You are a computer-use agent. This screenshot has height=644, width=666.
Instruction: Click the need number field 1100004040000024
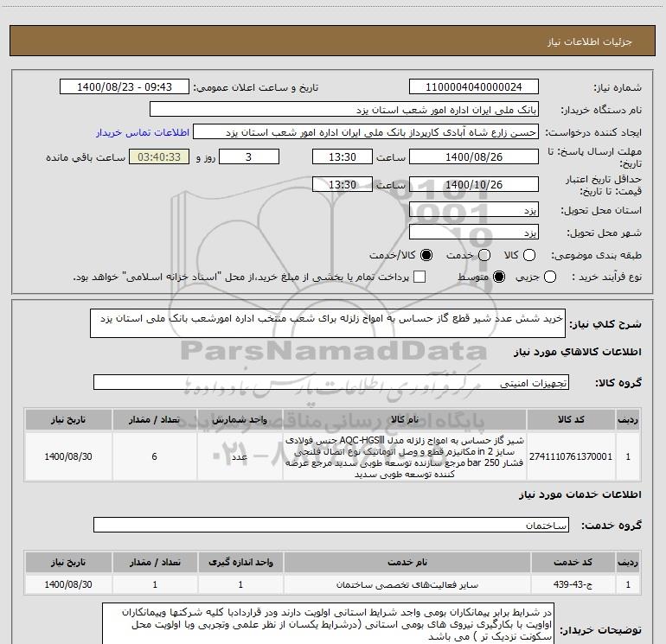pos(474,87)
